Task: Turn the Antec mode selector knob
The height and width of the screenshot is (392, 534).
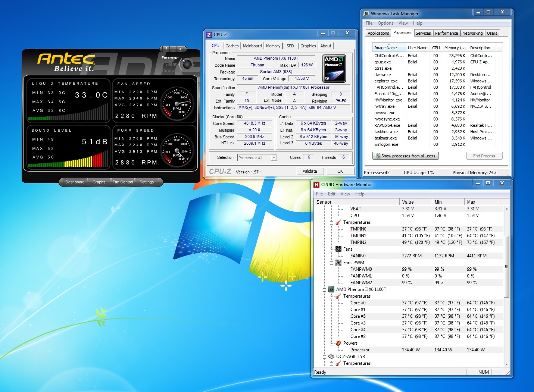Action: (187, 64)
